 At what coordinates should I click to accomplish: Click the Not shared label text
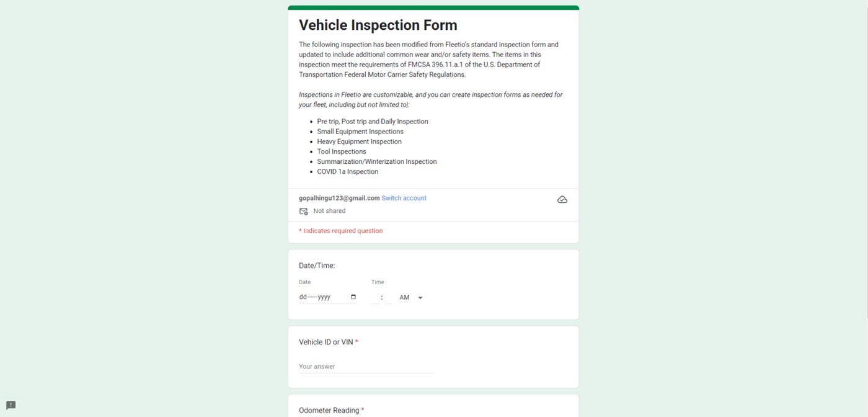coord(329,211)
